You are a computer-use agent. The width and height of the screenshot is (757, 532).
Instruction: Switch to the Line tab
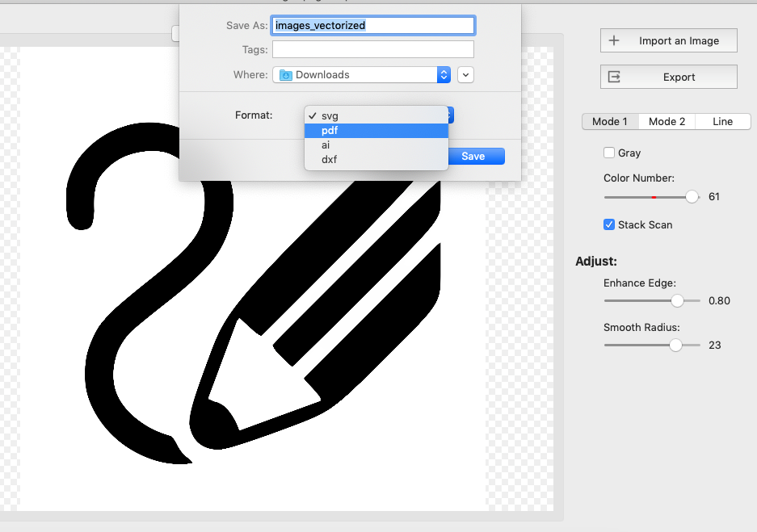click(x=723, y=122)
